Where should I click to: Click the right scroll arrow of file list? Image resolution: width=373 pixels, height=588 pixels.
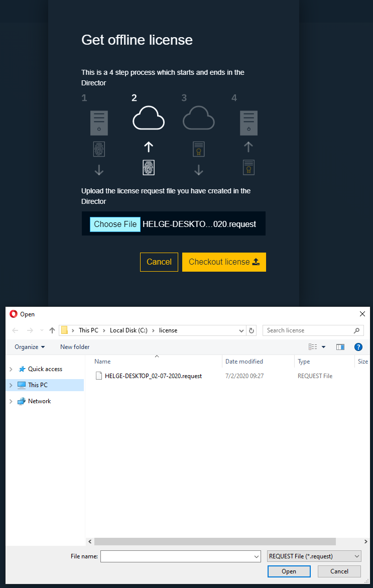click(x=366, y=541)
